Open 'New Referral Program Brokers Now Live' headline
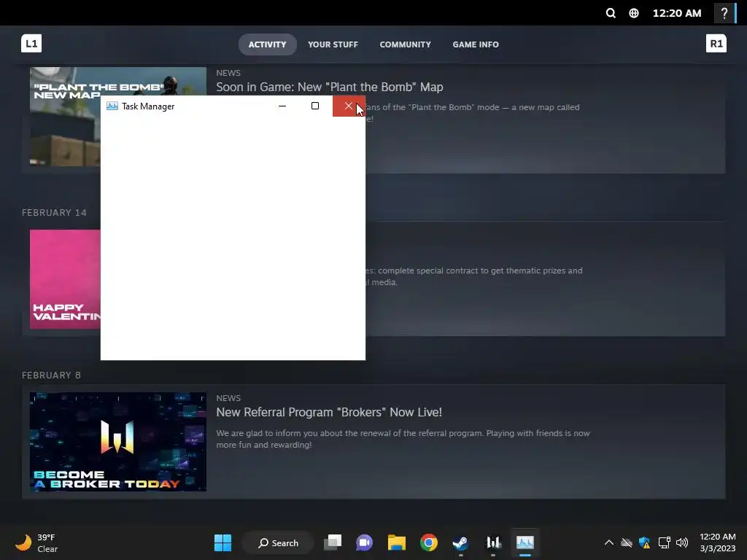The height and width of the screenshot is (560, 747). click(x=329, y=413)
